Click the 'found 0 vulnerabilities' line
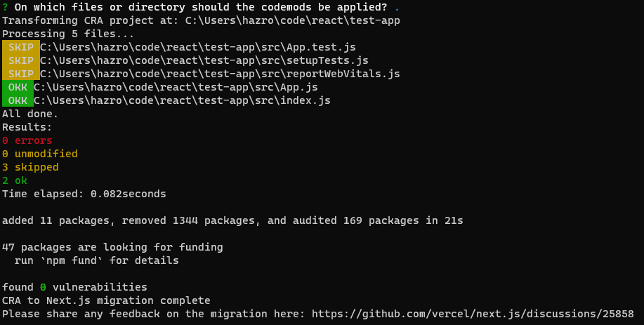The height and width of the screenshot is (325, 644). (74, 287)
